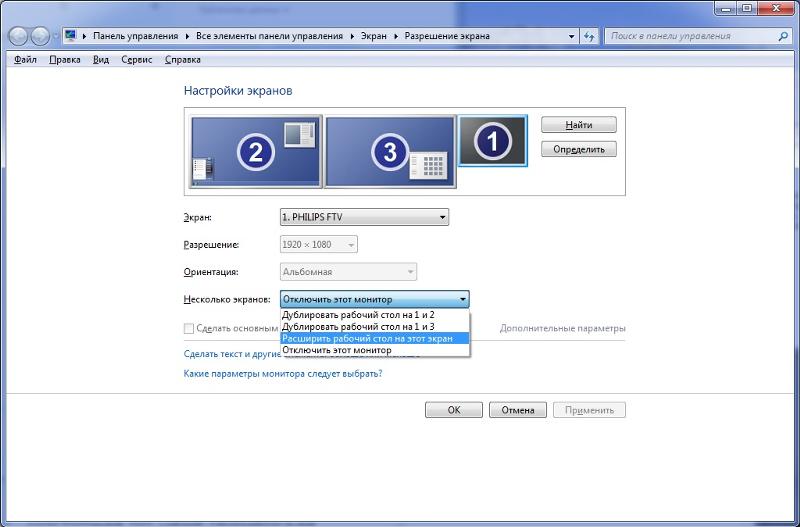Viewport: 800px width, 527px height.
Task: Open the 'Сервис' menu
Action: pos(137,60)
